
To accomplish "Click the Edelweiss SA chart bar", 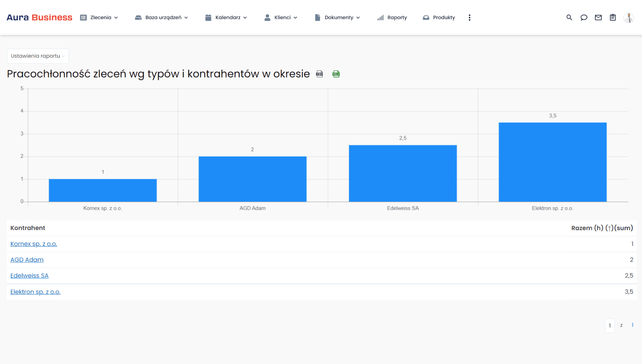I will click(403, 173).
